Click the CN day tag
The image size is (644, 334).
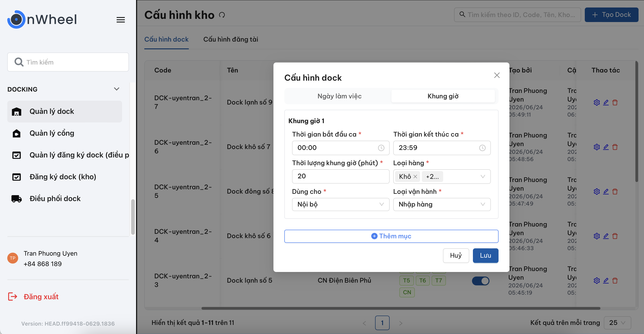point(407,292)
